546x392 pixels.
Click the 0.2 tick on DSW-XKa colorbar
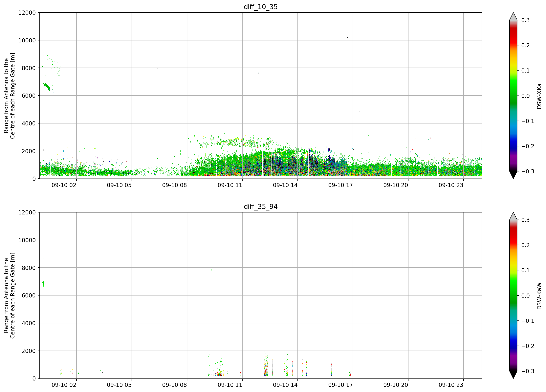coord(526,46)
